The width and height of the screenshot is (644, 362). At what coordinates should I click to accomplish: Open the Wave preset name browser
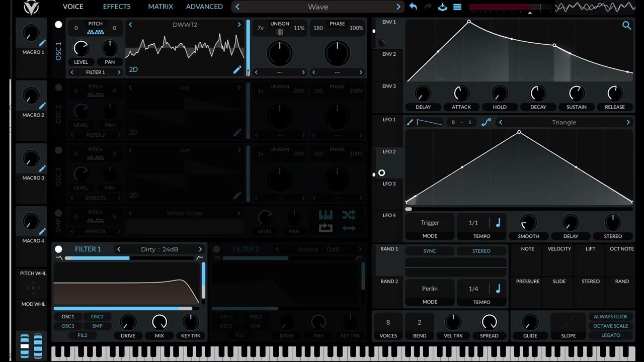click(318, 7)
